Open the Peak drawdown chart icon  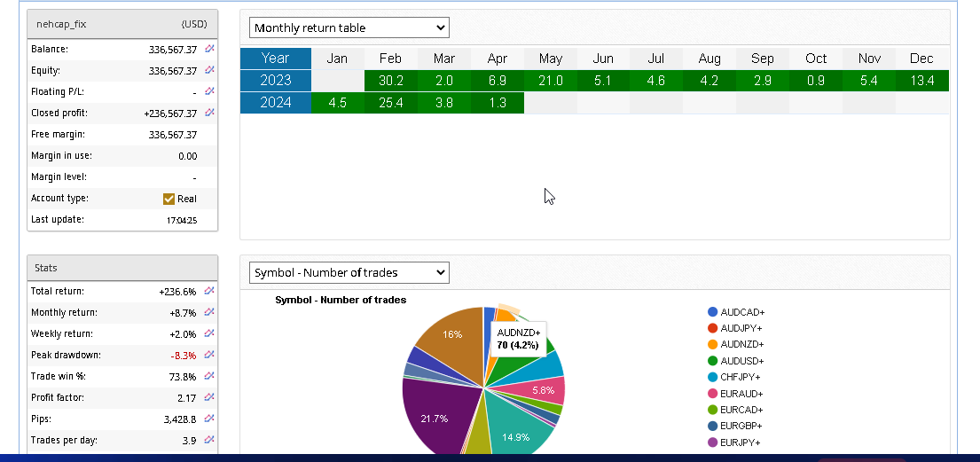coord(210,355)
